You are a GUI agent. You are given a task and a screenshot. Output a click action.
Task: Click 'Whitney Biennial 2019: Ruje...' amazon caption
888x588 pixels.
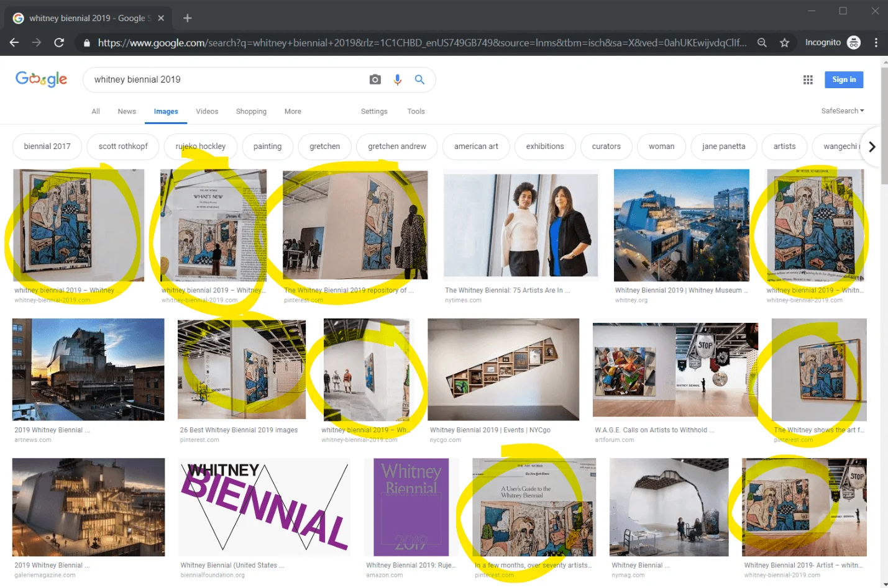(411, 566)
